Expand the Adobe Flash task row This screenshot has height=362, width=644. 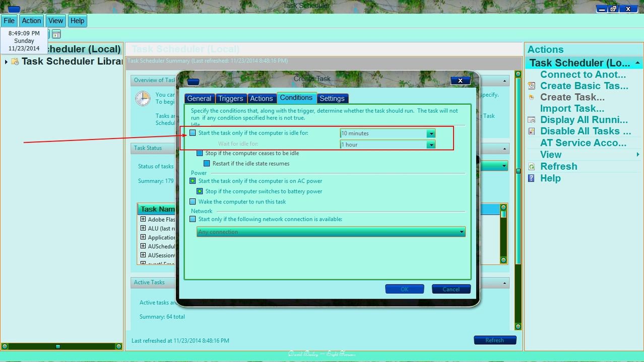[143, 220]
